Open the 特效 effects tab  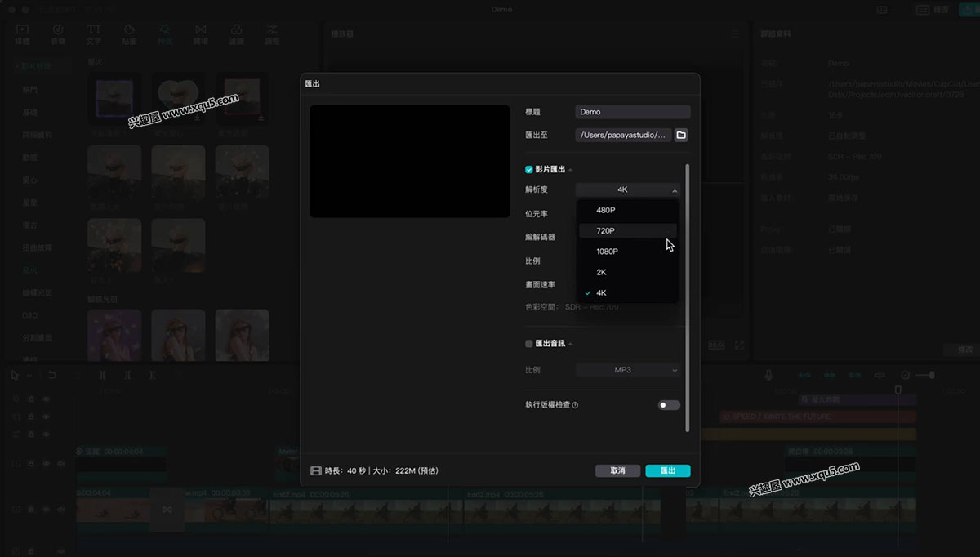tap(165, 34)
